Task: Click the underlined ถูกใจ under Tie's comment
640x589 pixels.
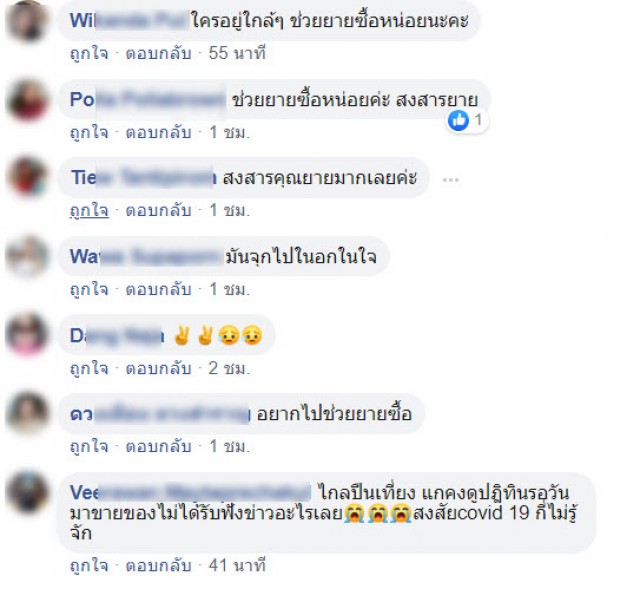Action: pyautogui.click(x=89, y=210)
